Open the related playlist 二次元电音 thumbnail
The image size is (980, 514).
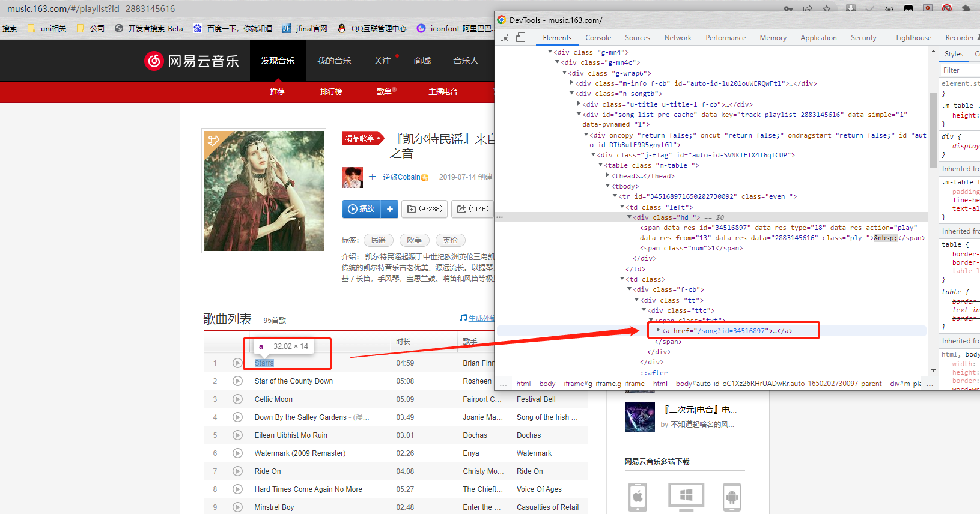coord(639,417)
